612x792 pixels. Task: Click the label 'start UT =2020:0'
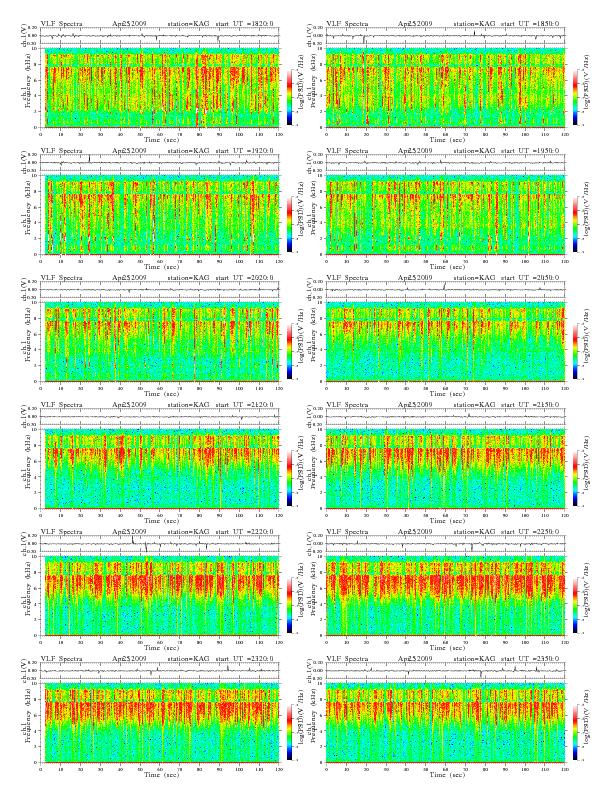[x=244, y=278]
